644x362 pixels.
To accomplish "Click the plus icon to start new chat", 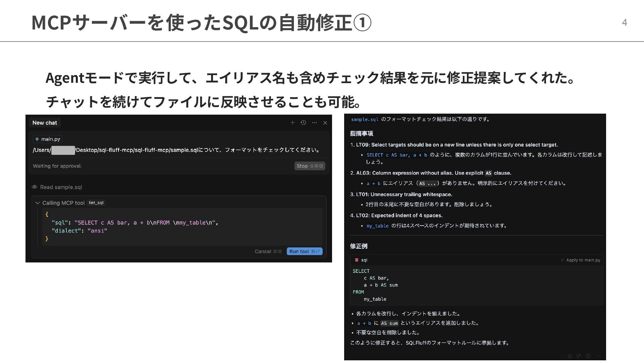I will pyautogui.click(x=292, y=123).
